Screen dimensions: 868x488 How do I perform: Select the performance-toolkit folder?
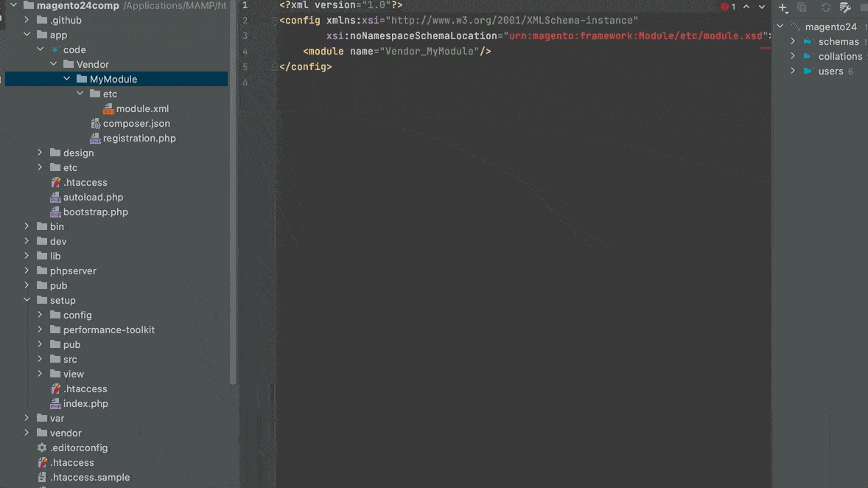(x=108, y=330)
